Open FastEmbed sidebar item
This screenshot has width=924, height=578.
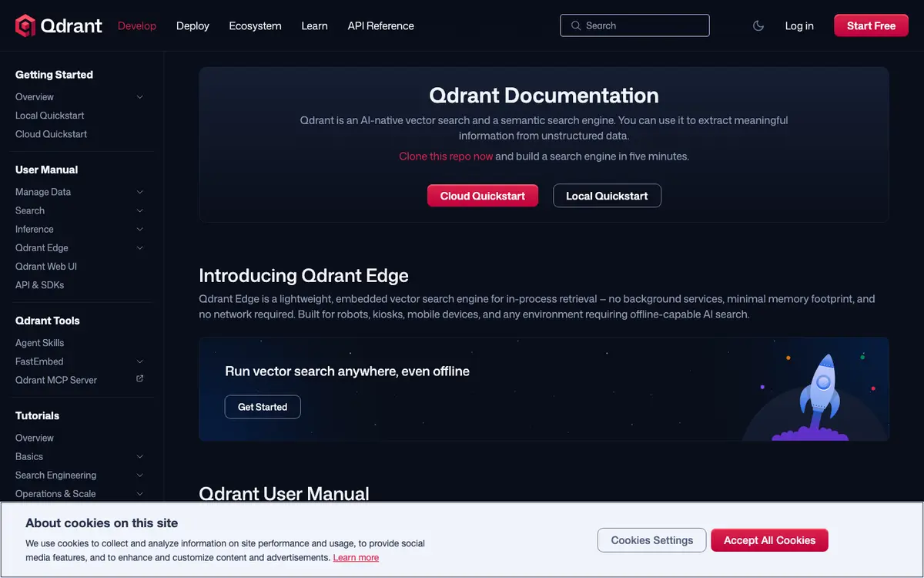pyautogui.click(x=39, y=361)
